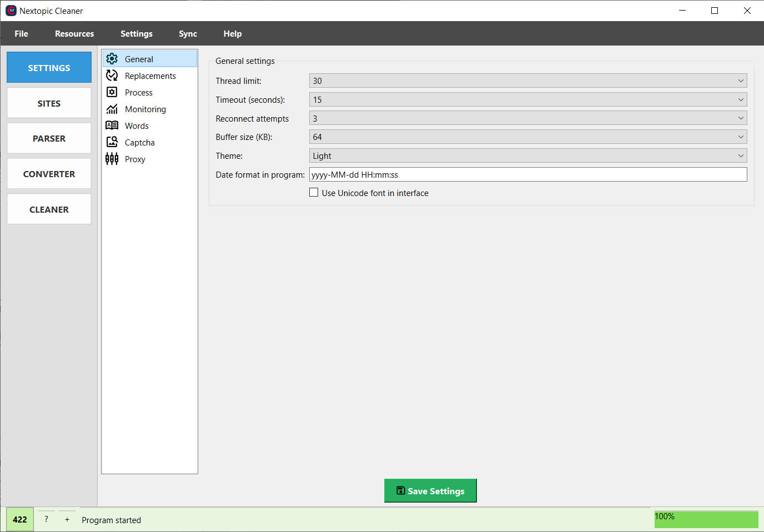Click the Words book icon

pos(112,126)
